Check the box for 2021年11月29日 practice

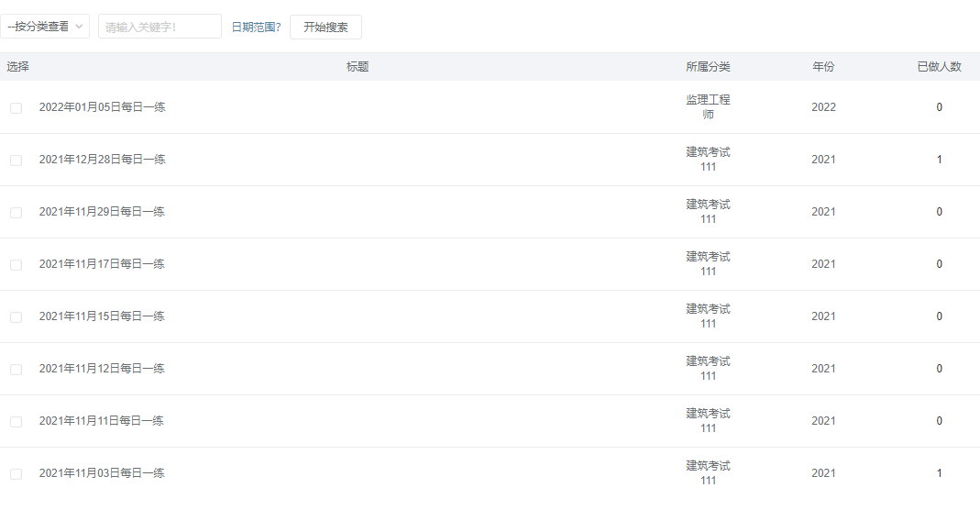pos(16,213)
